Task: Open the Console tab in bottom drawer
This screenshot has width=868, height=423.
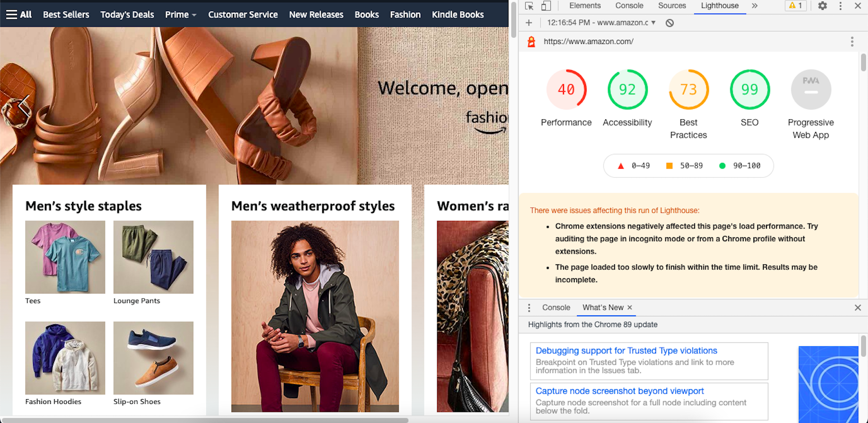Action: [x=556, y=307]
